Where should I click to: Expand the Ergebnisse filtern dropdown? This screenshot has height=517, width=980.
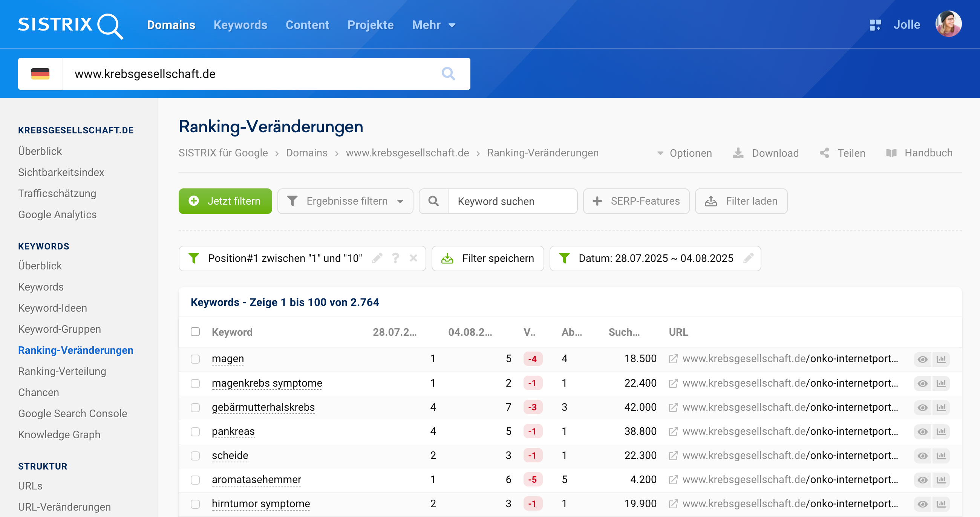[345, 201]
